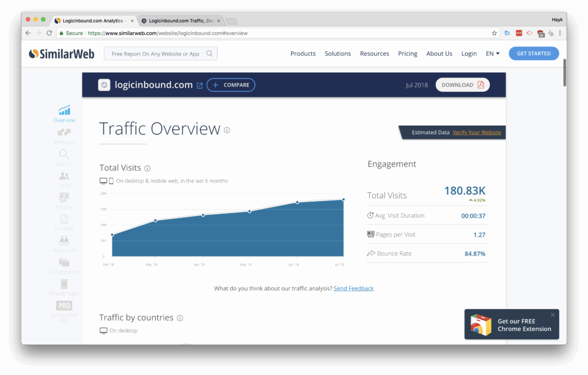Click the logicinbound.com site favicon
This screenshot has width=588, height=375.
(x=105, y=85)
